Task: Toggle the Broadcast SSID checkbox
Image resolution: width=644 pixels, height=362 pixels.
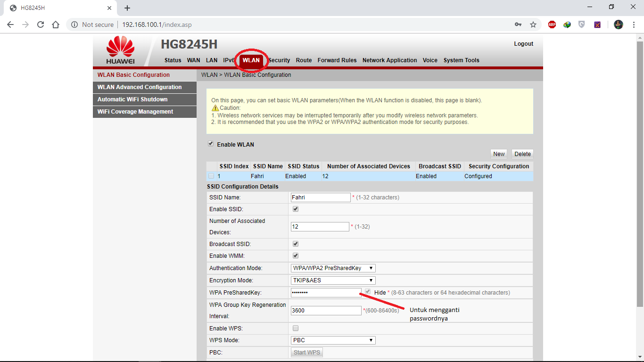Action: (x=296, y=244)
